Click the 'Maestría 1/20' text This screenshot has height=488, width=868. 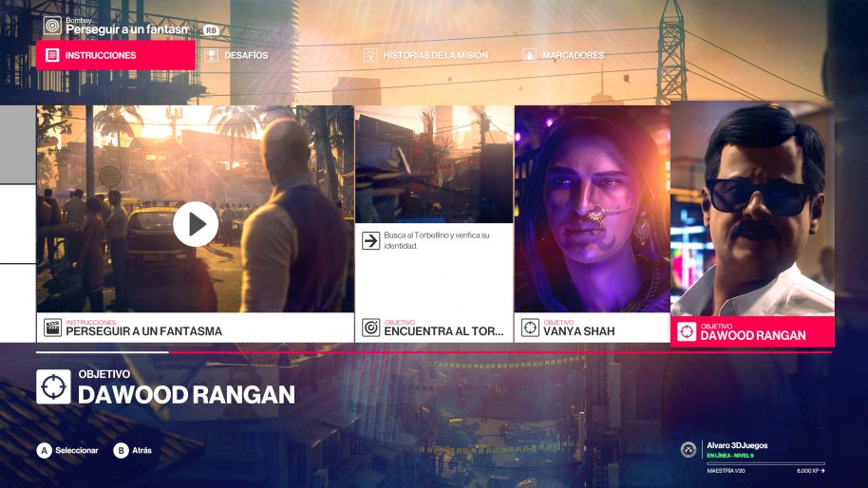726,471
